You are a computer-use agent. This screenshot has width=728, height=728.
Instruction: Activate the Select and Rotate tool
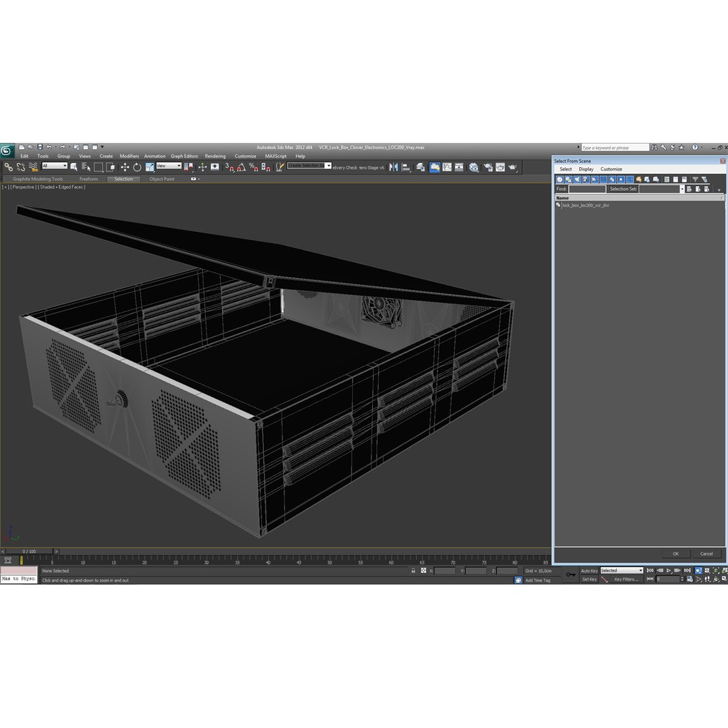pyautogui.click(x=137, y=167)
